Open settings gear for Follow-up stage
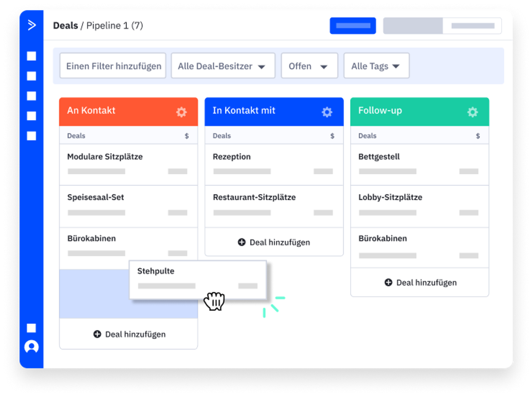This screenshot has width=532, height=397. 472,112
